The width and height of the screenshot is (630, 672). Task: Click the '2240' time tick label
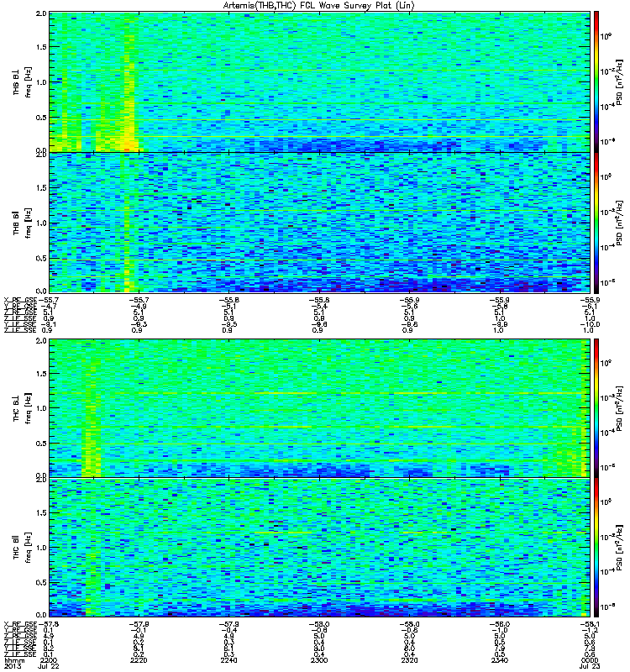228,660
